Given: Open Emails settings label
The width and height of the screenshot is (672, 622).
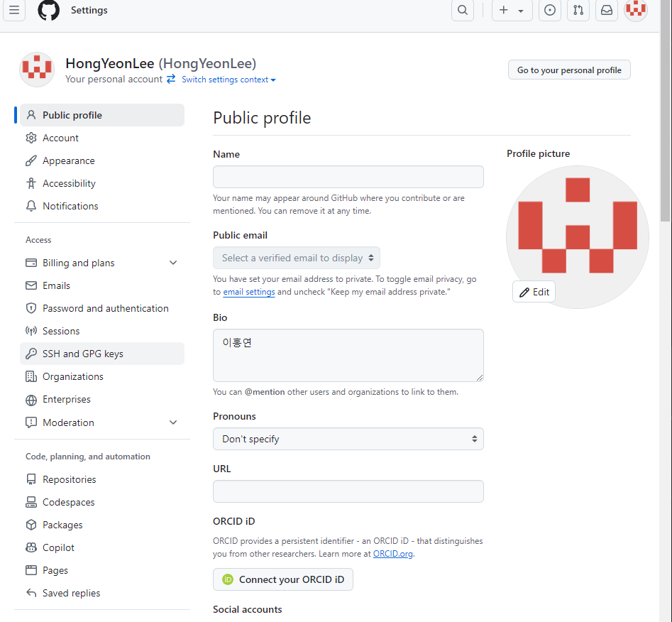Looking at the screenshot, I should [56, 285].
